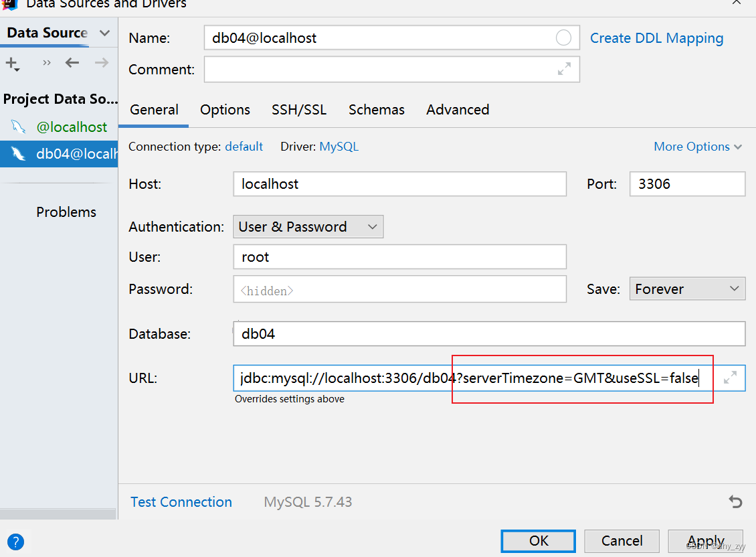Open help via the question mark icon
The height and width of the screenshot is (557, 756).
point(15,542)
